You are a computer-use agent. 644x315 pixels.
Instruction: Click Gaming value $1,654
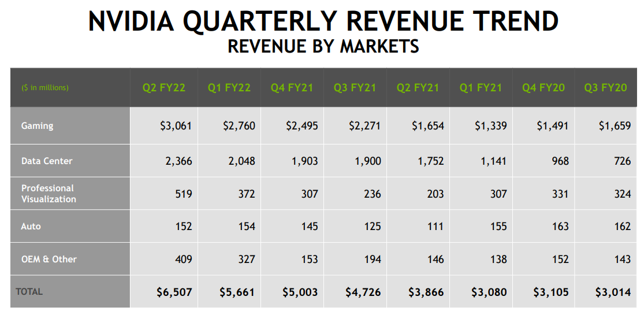[428, 126]
